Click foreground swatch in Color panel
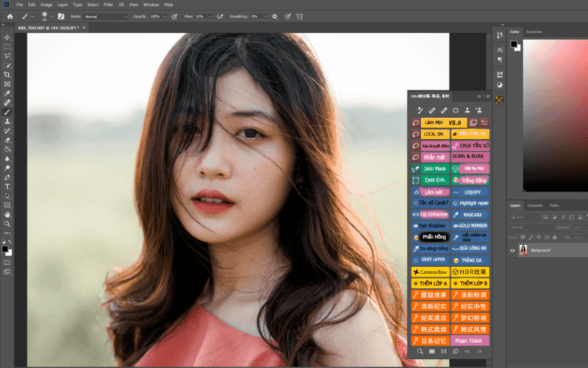The image size is (588, 368). [x=514, y=44]
